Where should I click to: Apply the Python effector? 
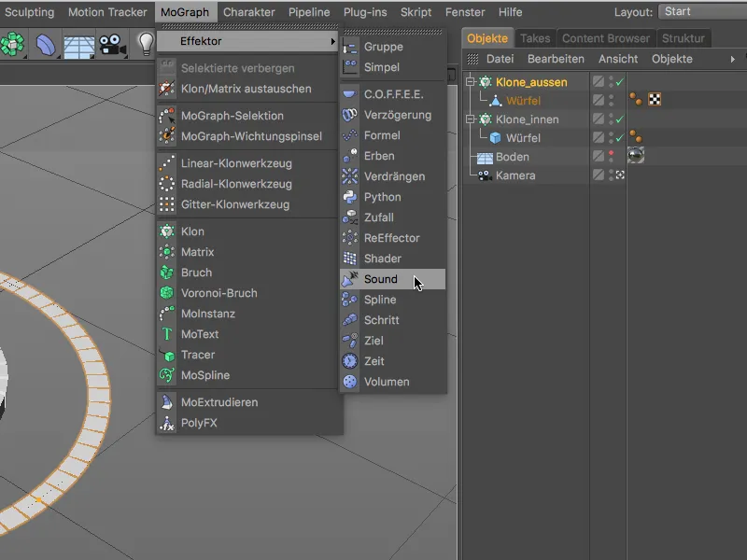(381, 197)
